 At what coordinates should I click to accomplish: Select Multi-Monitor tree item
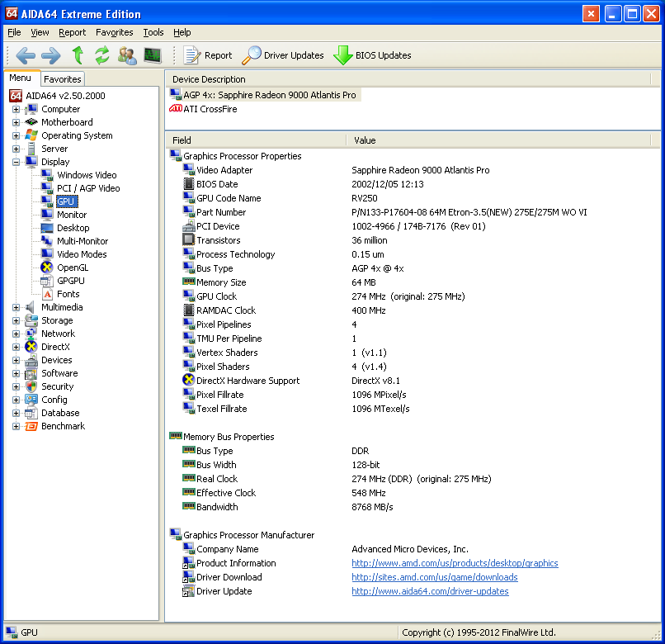[x=83, y=241]
